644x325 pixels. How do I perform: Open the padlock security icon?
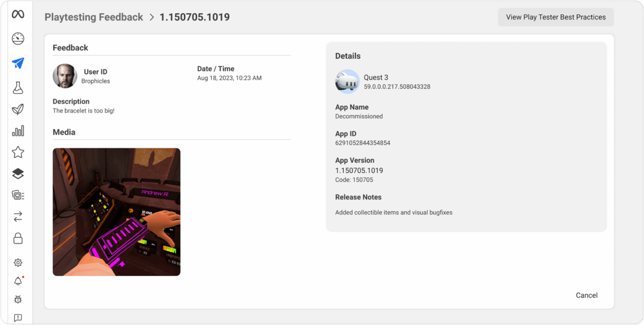pos(18,238)
